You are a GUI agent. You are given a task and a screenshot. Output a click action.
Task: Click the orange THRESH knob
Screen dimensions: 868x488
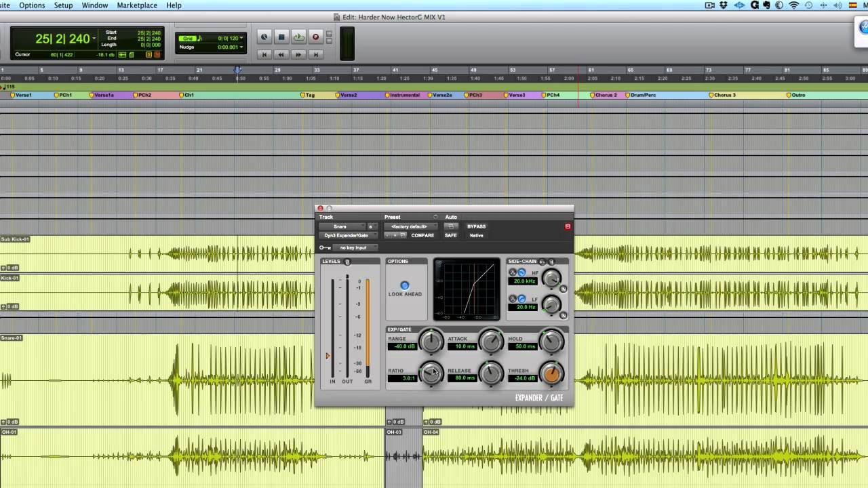click(x=552, y=373)
